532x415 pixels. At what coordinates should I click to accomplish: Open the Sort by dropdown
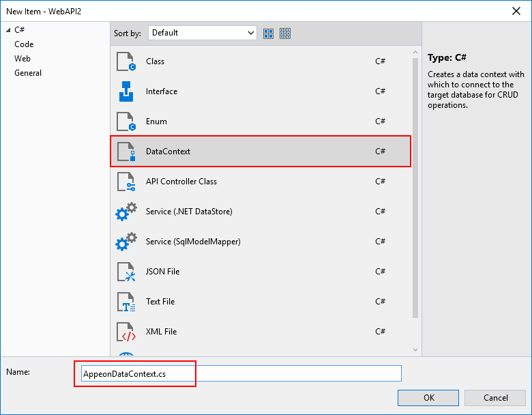(202, 33)
